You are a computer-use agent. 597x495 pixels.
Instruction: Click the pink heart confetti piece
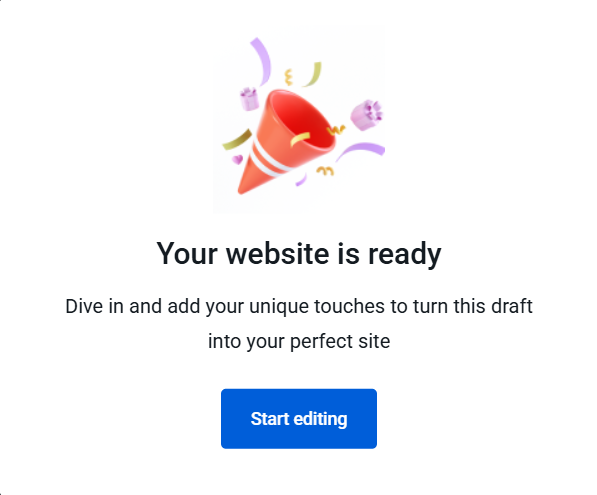238,159
